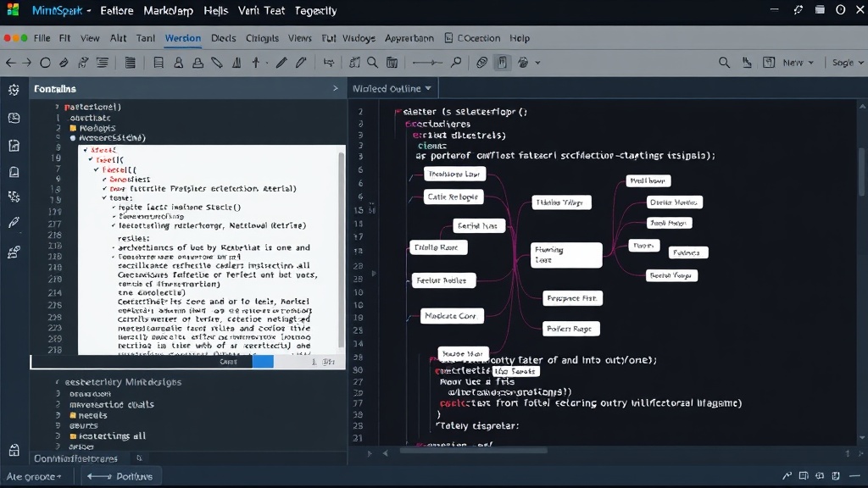868x488 pixels.
Task: Click the 'Cant' button under the popup
Action: (x=228, y=362)
